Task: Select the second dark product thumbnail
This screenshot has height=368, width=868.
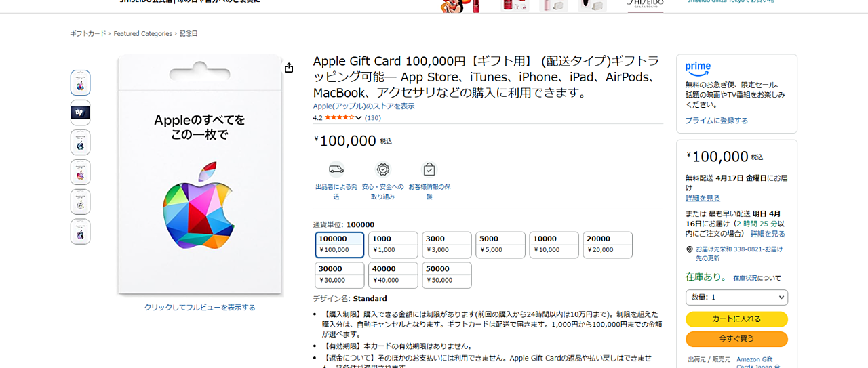Action: click(80, 113)
